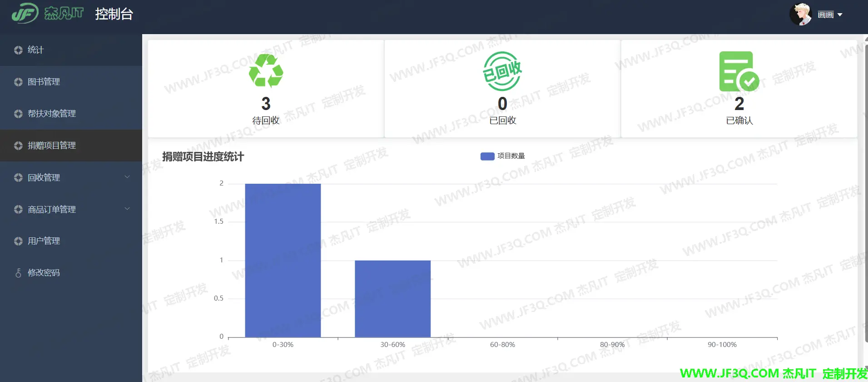The image size is (868, 382).
Task: Click the icon beside 用户管理
Action: pyautogui.click(x=18, y=241)
